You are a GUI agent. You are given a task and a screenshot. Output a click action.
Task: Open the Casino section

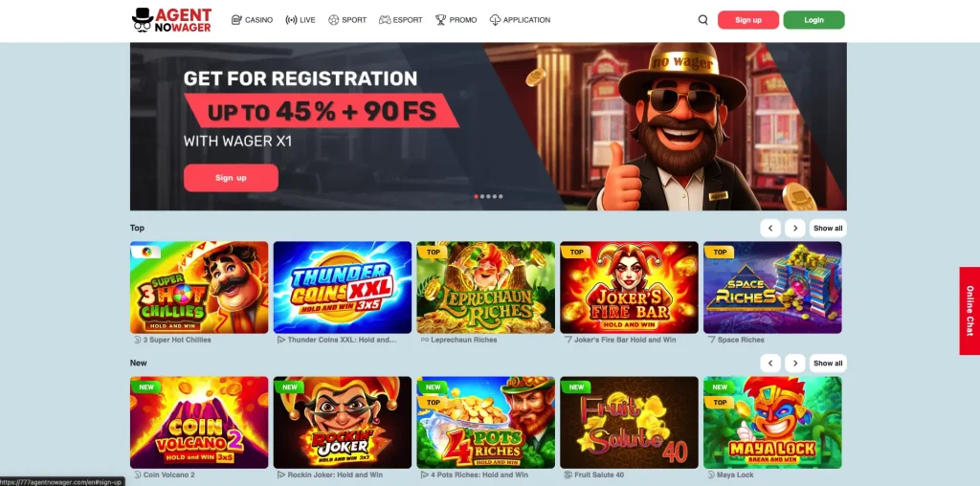(x=252, y=20)
